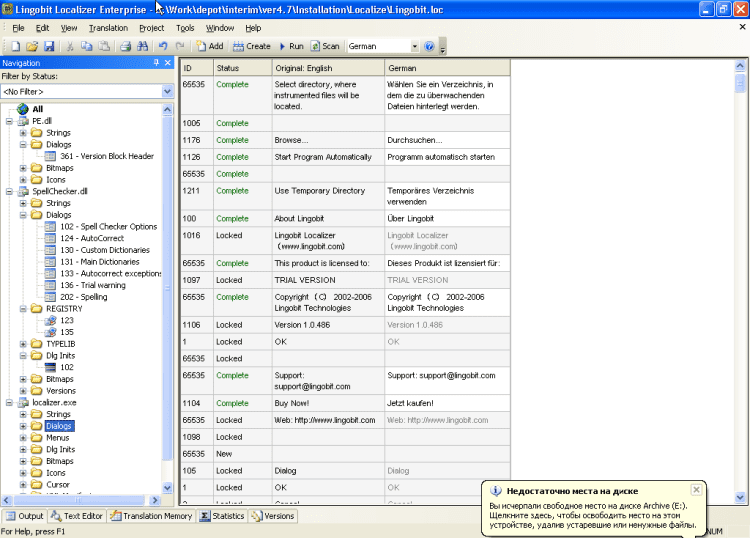Switch to the Translation Memory tab
The height and width of the screenshot is (538, 750).
click(151, 516)
